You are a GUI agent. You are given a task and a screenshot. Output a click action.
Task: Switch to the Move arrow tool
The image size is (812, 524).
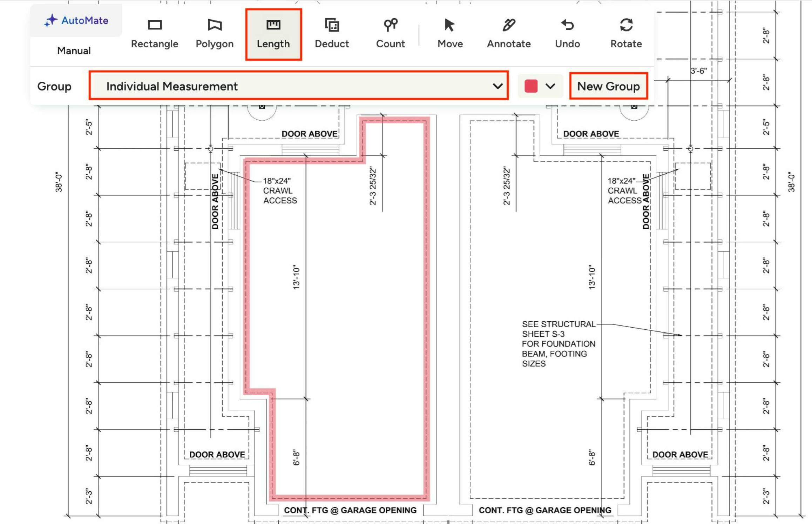coord(450,34)
